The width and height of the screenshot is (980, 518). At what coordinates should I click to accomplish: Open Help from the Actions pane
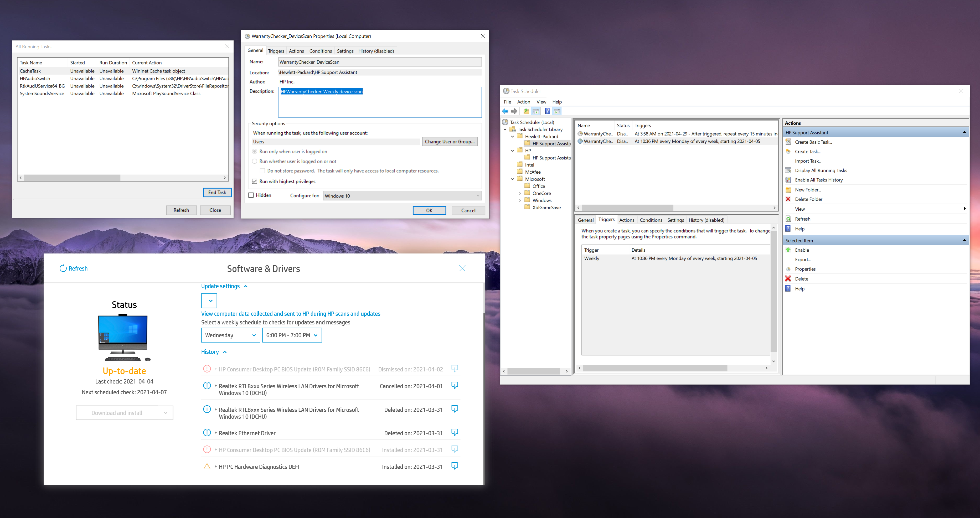pyautogui.click(x=799, y=229)
